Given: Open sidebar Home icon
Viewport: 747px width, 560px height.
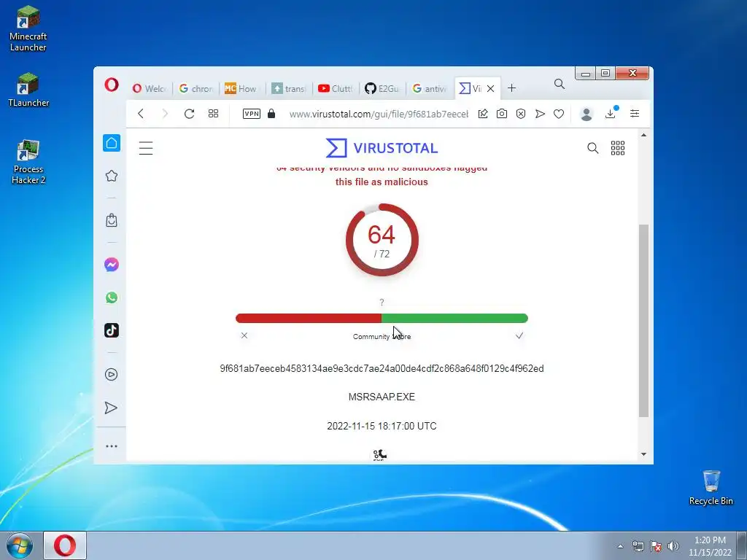Looking at the screenshot, I should [x=112, y=143].
